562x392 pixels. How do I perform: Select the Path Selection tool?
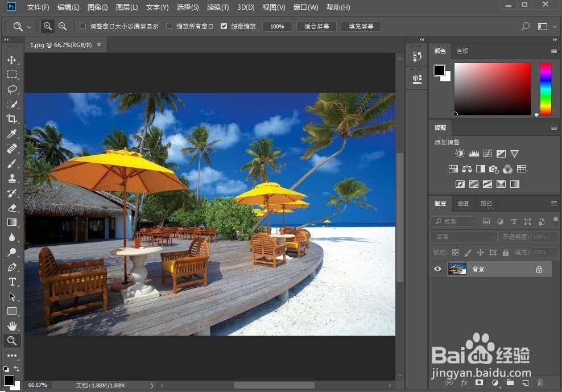pos(12,296)
